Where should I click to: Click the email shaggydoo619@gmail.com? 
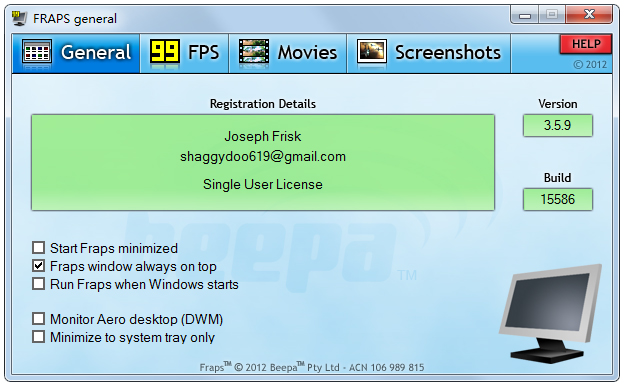tap(263, 156)
